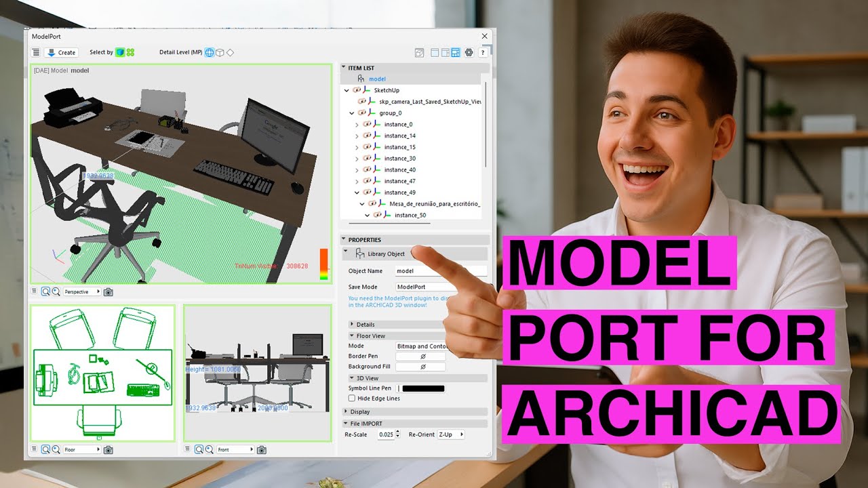Toggle visibility eye of SketchUp node

click(357, 90)
